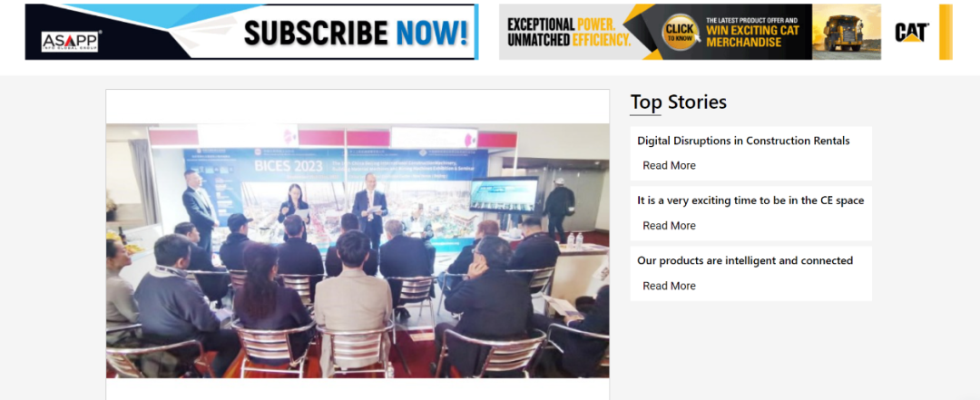Open 'Our products are intelligent and connected'
980x400 pixels.
[745, 260]
